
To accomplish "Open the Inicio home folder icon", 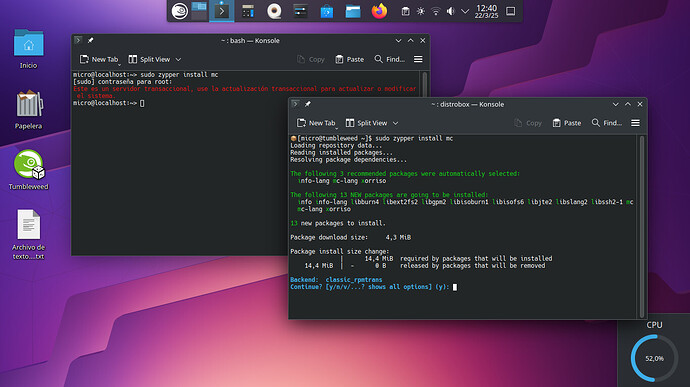I will [x=29, y=49].
